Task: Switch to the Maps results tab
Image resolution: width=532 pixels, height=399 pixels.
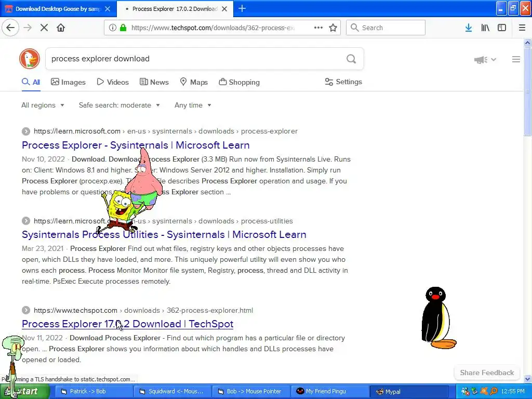Action: [x=194, y=82]
